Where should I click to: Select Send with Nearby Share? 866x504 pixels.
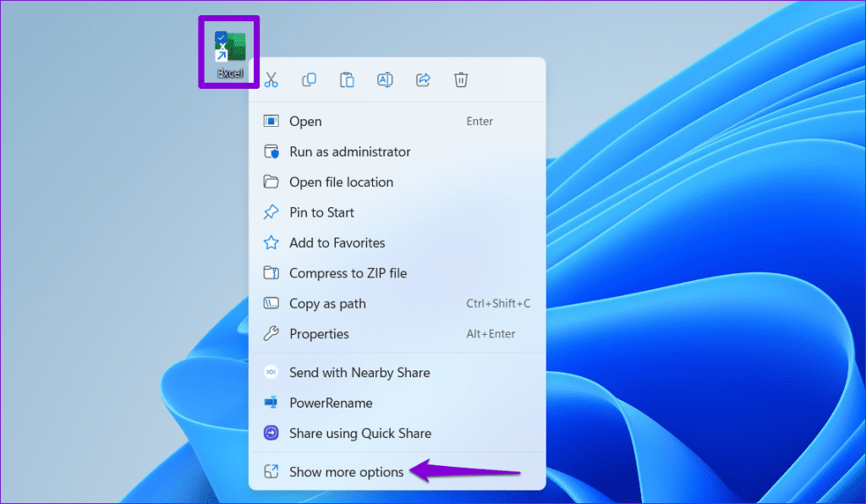pyautogui.click(x=397, y=373)
